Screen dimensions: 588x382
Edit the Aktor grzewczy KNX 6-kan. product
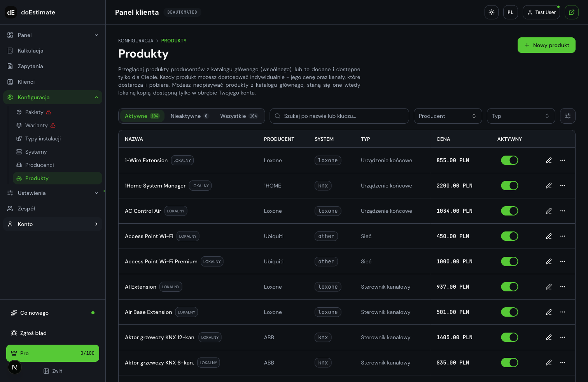point(549,363)
